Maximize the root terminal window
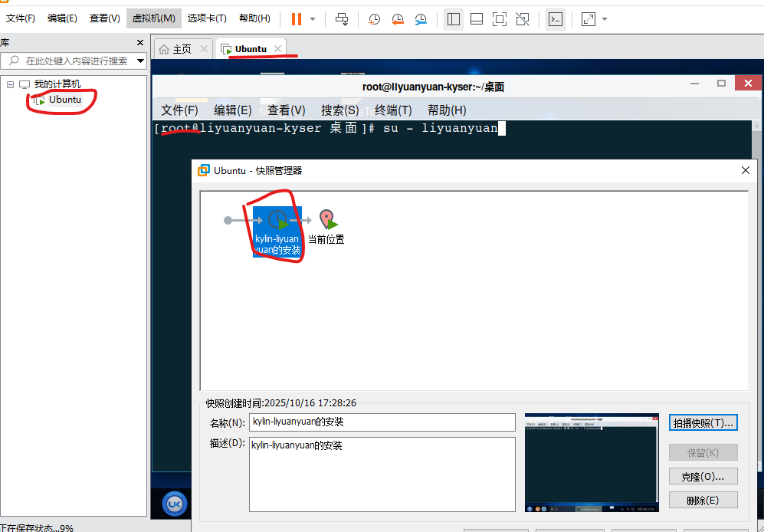This screenshot has height=532, width=764. 722,84
